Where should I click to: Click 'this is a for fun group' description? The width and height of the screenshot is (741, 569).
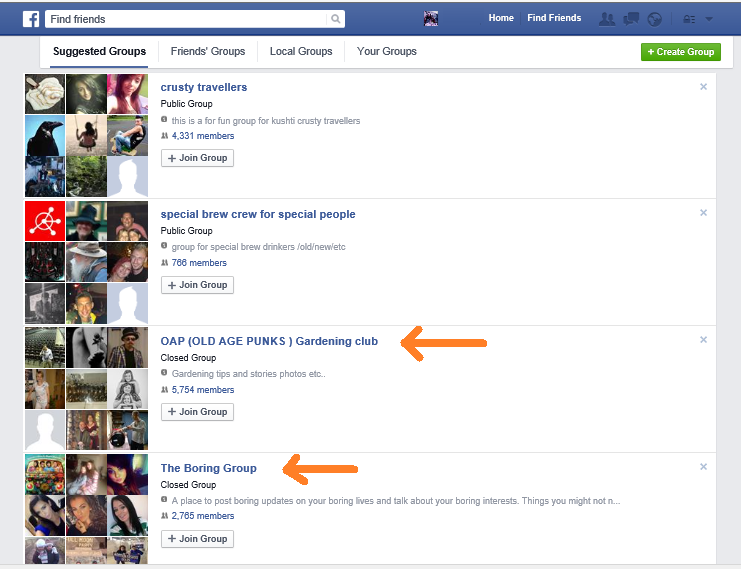coord(266,121)
